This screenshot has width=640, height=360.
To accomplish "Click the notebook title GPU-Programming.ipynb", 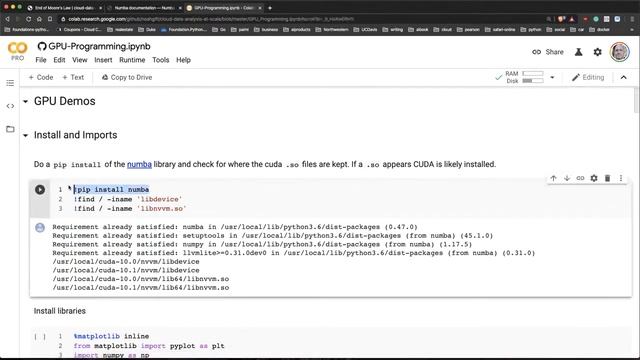I will 99,47.
